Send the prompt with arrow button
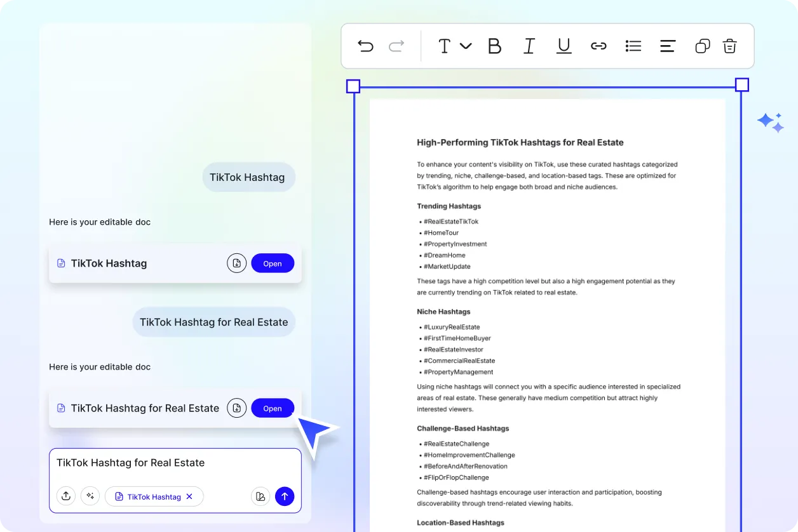Image resolution: width=798 pixels, height=532 pixels. 285,496
